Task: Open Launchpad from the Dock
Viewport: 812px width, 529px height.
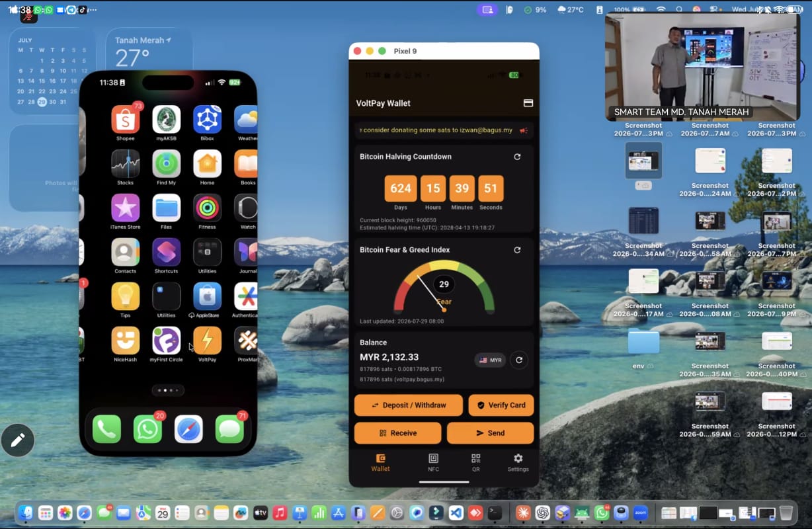Action: [x=45, y=512]
